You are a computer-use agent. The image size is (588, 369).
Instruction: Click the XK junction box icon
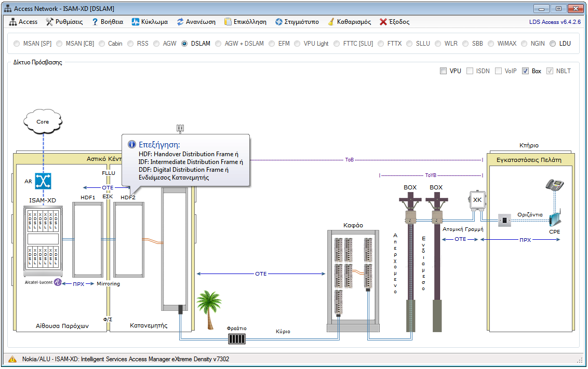pyautogui.click(x=477, y=200)
